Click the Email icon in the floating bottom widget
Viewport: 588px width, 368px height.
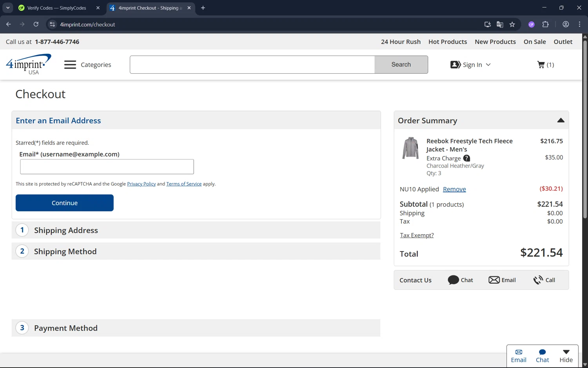(519, 355)
